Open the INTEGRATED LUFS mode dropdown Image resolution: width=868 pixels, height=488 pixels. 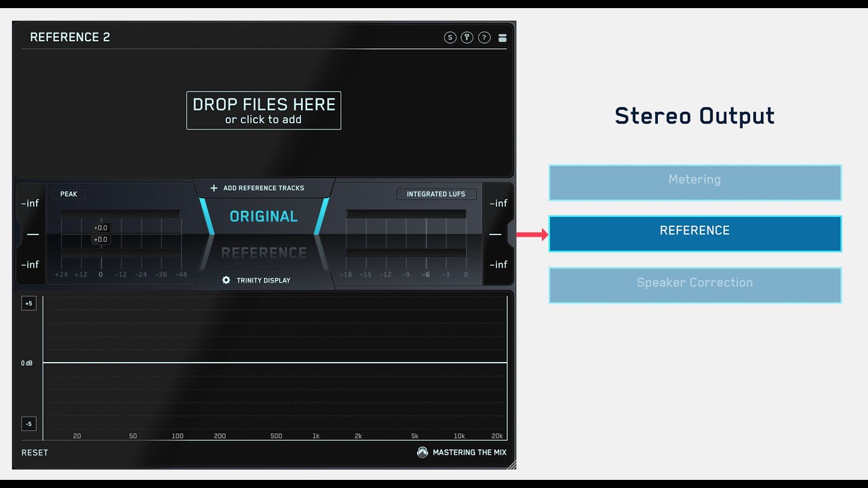436,194
